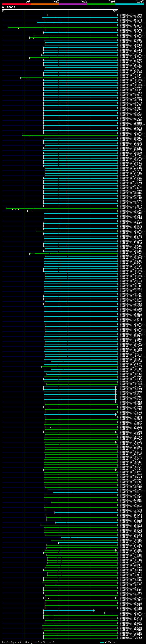Open UniRef100_Q8TC24 alignment
The height and width of the screenshot is (644, 146).
(x=131, y=100)
